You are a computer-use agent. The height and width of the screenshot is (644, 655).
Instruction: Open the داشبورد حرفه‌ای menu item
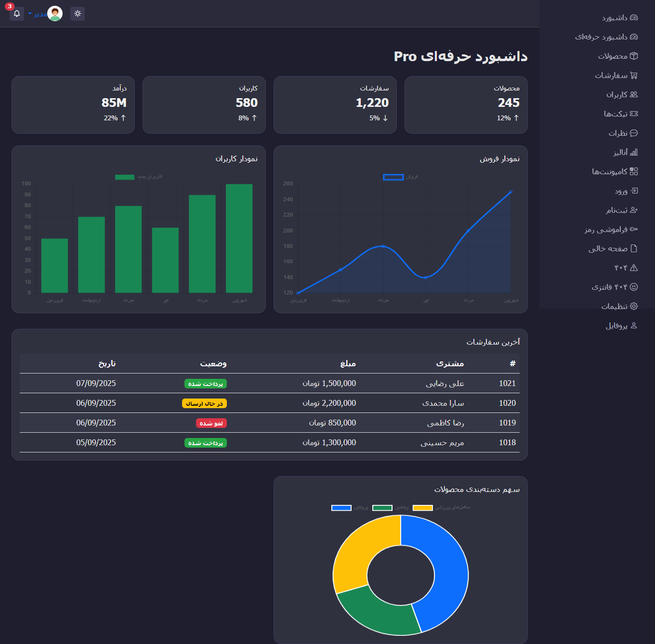point(606,37)
